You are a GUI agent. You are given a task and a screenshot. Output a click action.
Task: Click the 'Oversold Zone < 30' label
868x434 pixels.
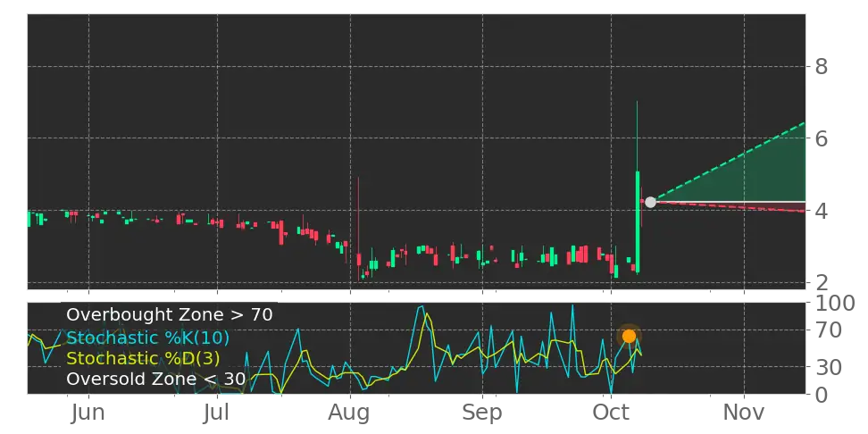point(155,380)
